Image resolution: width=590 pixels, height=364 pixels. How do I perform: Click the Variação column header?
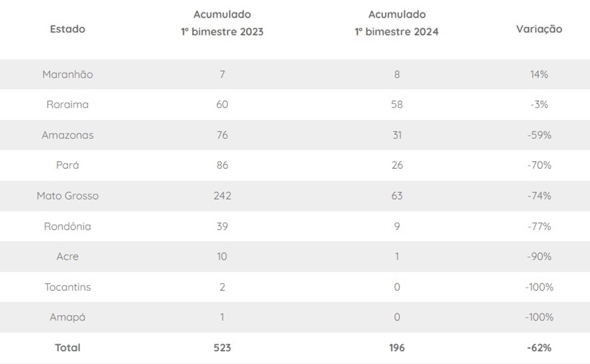[x=539, y=29]
